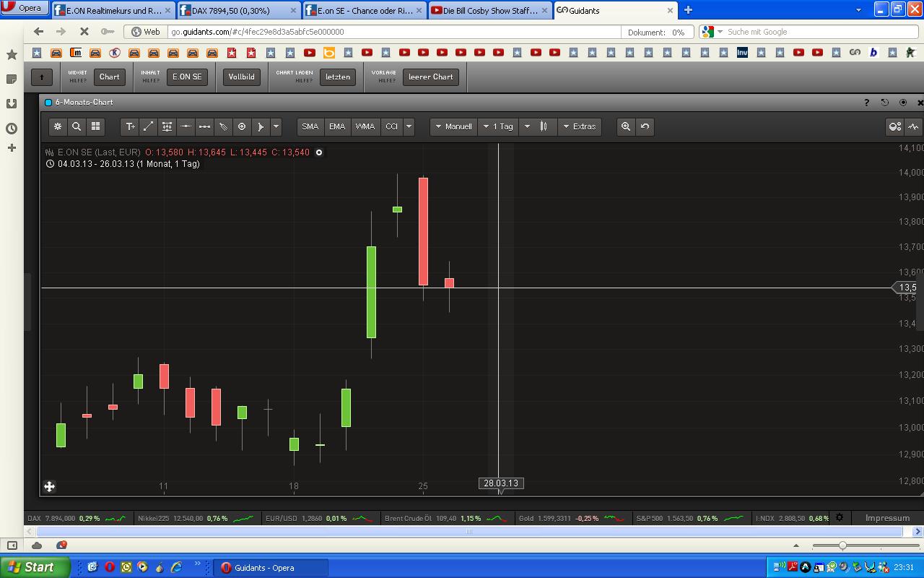This screenshot has height=578, width=924.
Task: Open the Manuell time range dropdown
Action: tap(454, 126)
